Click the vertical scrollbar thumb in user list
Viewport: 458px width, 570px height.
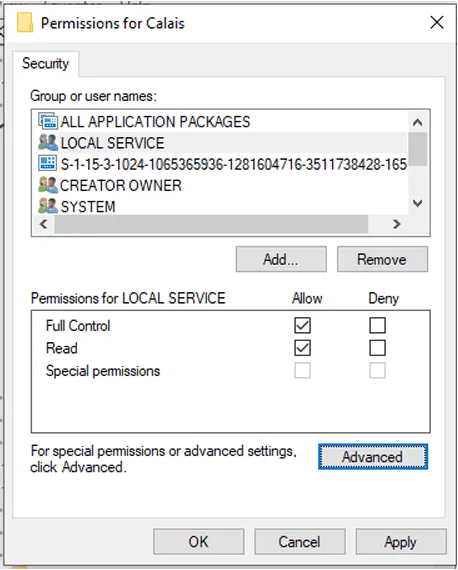point(418,149)
